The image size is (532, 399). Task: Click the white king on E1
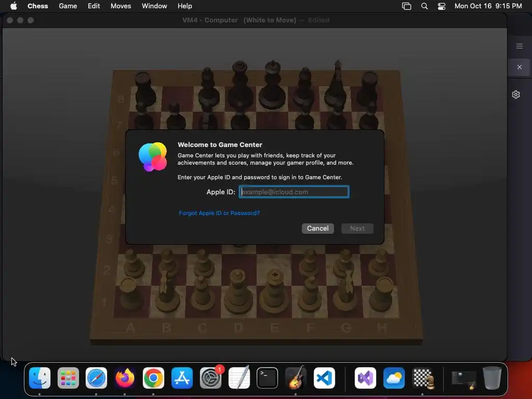pos(274,292)
